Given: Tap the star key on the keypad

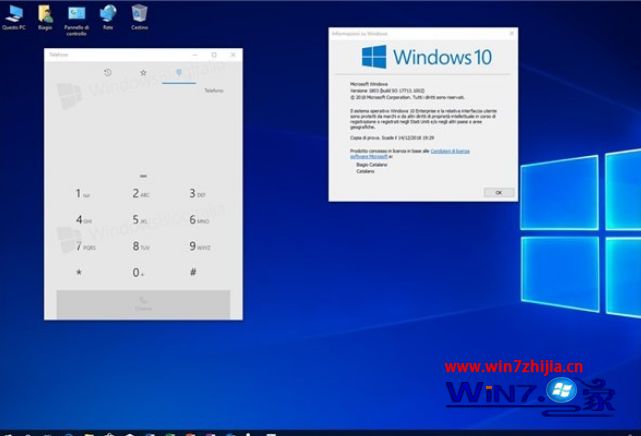Looking at the screenshot, I should click(79, 272).
